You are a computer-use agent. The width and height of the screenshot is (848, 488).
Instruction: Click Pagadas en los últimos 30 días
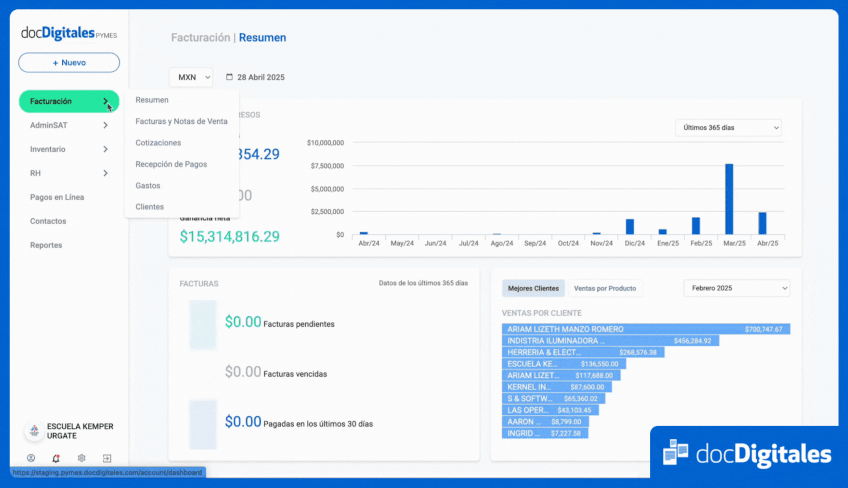coord(318,424)
